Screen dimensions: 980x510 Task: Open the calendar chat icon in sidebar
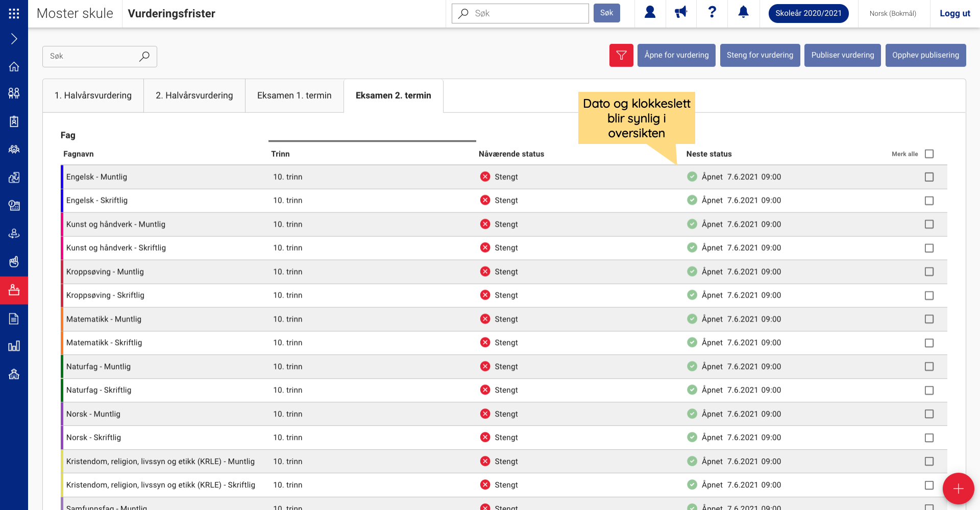tap(14, 206)
